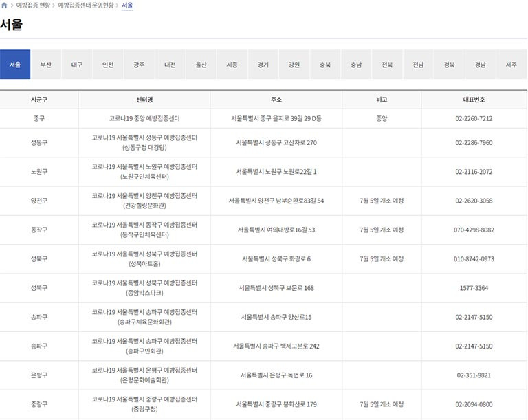Viewport: 528px width, 420px height.
Task: Click phone number 02-2620-3058
Action: 474,201
